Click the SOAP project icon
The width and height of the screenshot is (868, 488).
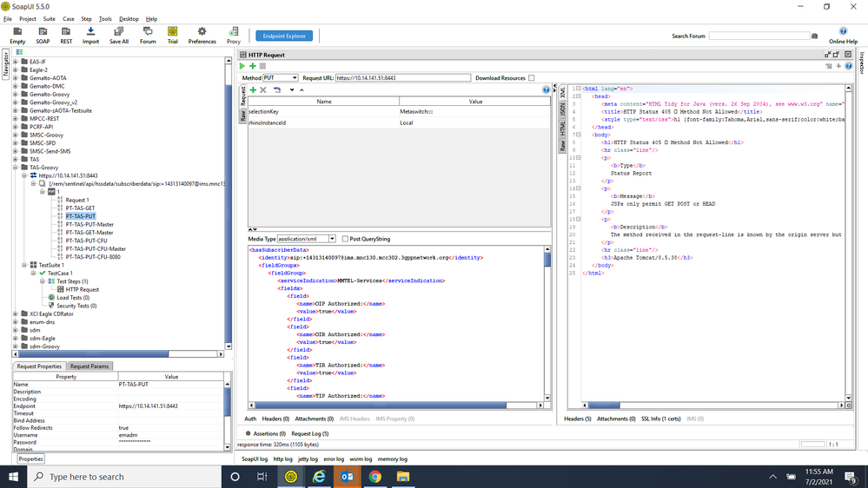(43, 35)
